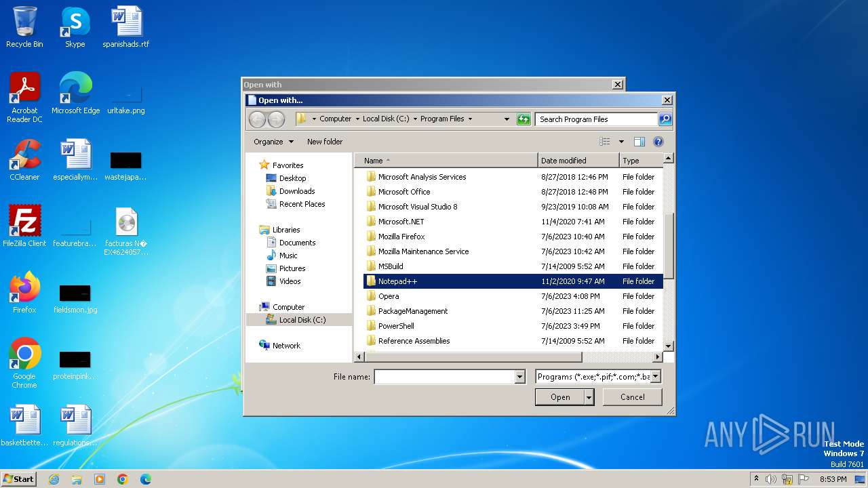Select Microsoft Edge desktop shortcut
The width and height of the screenshot is (868, 488).
pos(75,94)
